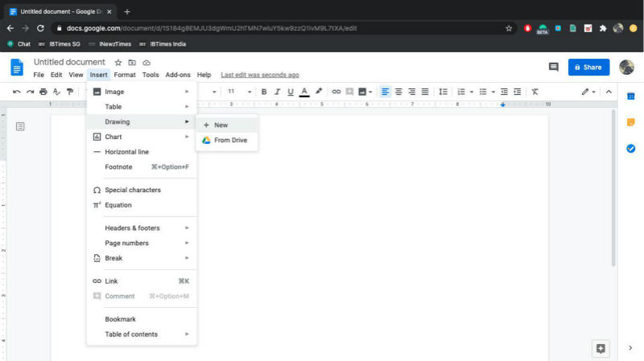Open the document outline icon
The width and height of the screenshot is (644, 361).
[20, 126]
